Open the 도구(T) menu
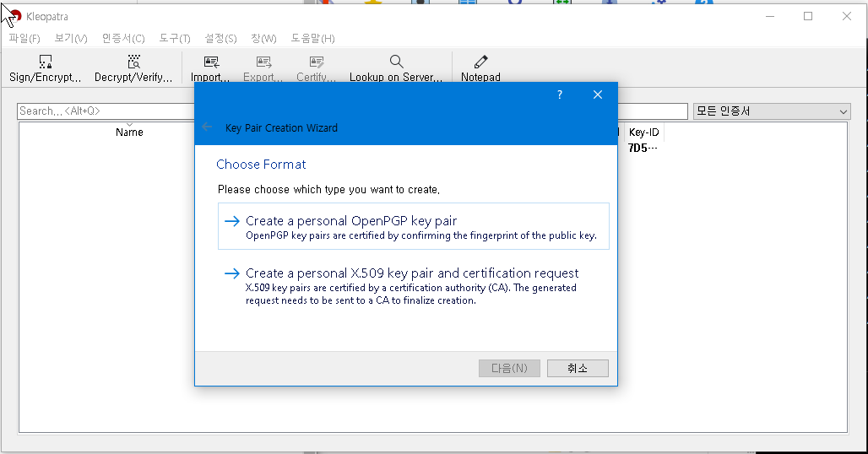The height and width of the screenshot is (454, 868). pyautogui.click(x=175, y=38)
